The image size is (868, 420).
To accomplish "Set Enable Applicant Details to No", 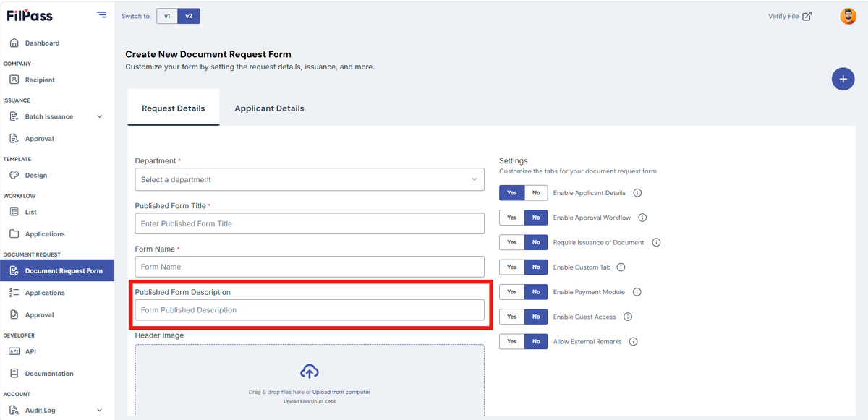I will pos(536,193).
